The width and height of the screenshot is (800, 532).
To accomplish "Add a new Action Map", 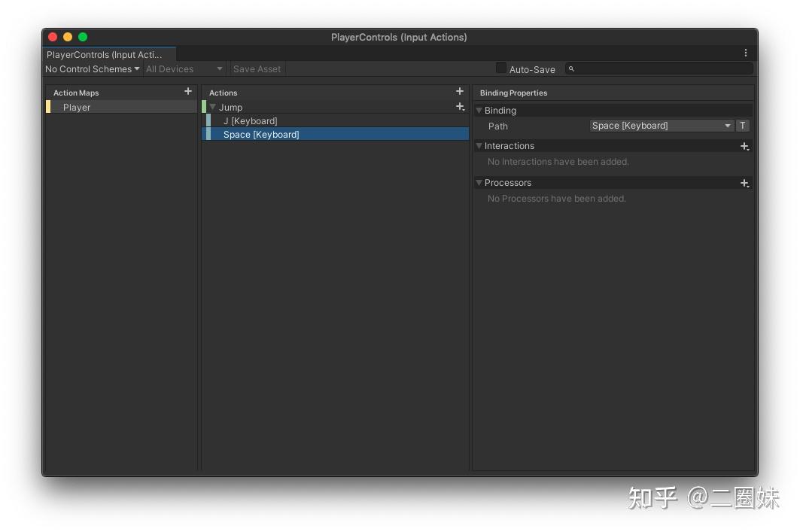I will point(187,91).
